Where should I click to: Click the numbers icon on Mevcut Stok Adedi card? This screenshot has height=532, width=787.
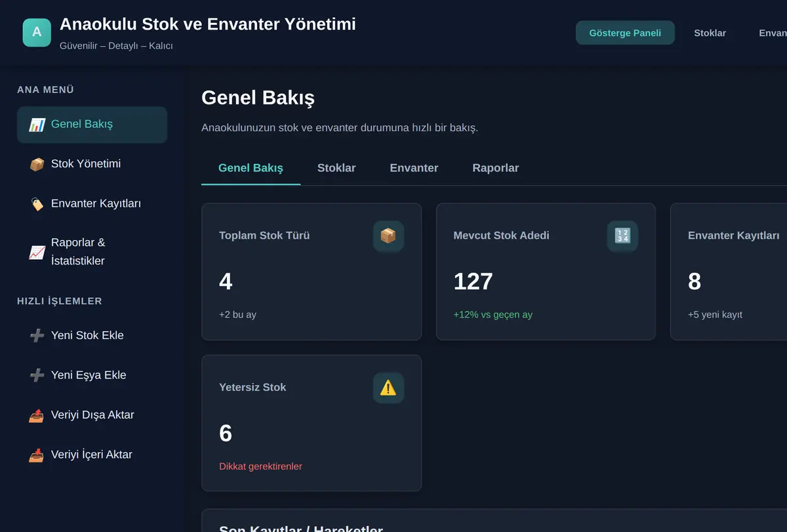(x=622, y=236)
